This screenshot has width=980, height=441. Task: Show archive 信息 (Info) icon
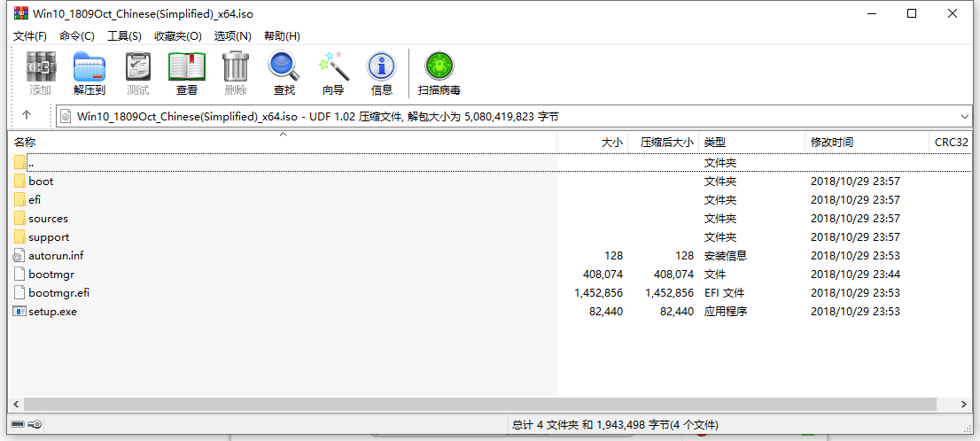pyautogui.click(x=381, y=73)
